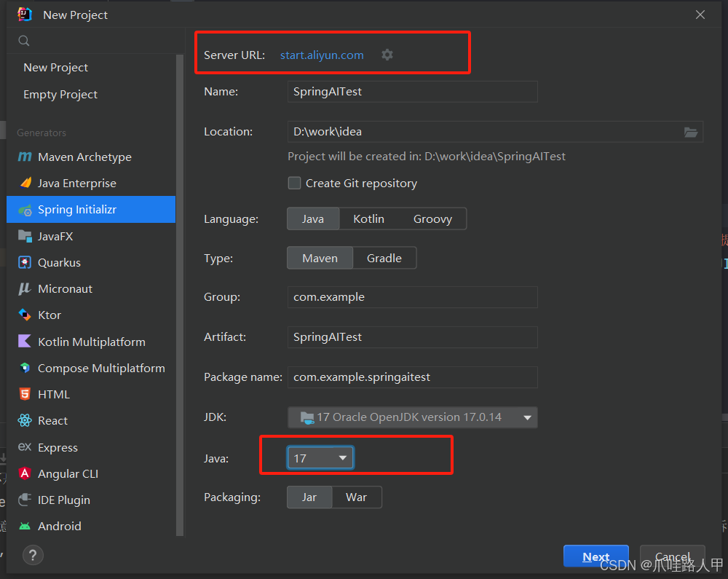728x579 pixels.
Task: Open Server URL settings gear
Action: pyautogui.click(x=387, y=55)
